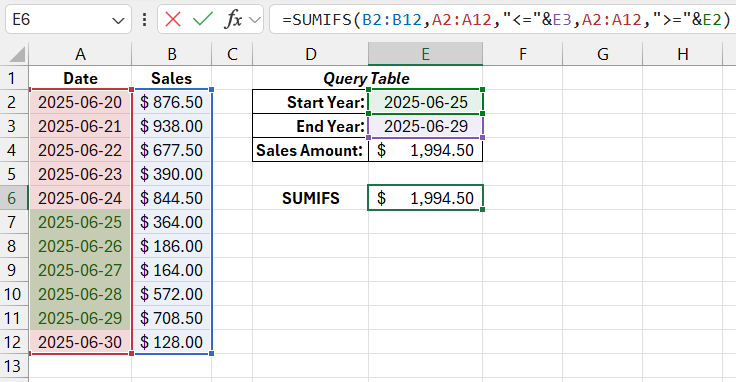Select End Year value 2025-06-29 in E3
Image resolution: width=736 pixels, height=382 pixels.
(x=425, y=126)
